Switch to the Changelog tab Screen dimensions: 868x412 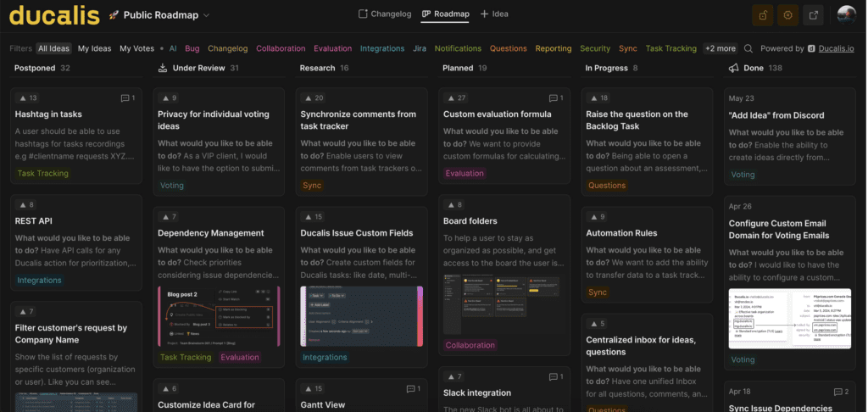pyautogui.click(x=385, y=14)
